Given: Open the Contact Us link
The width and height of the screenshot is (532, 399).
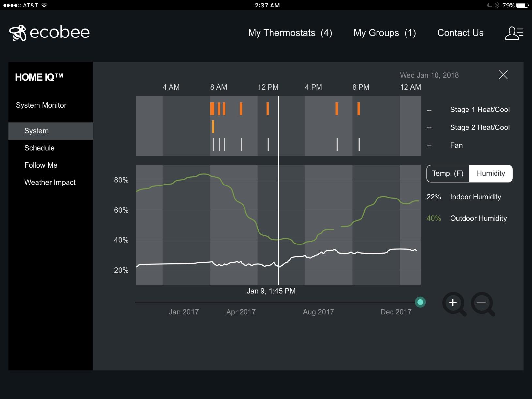Looking at the screenshot, I should click(x=460, y=33).
